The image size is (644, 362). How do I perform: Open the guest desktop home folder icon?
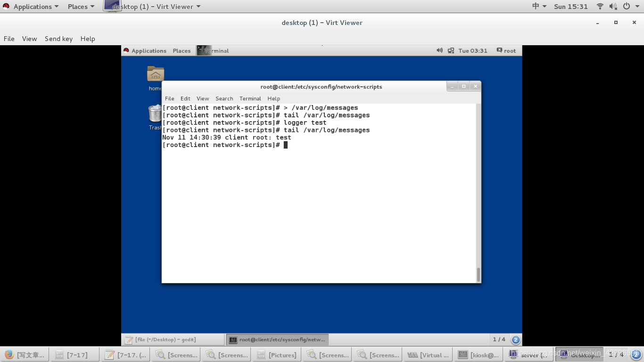point(156,74)
